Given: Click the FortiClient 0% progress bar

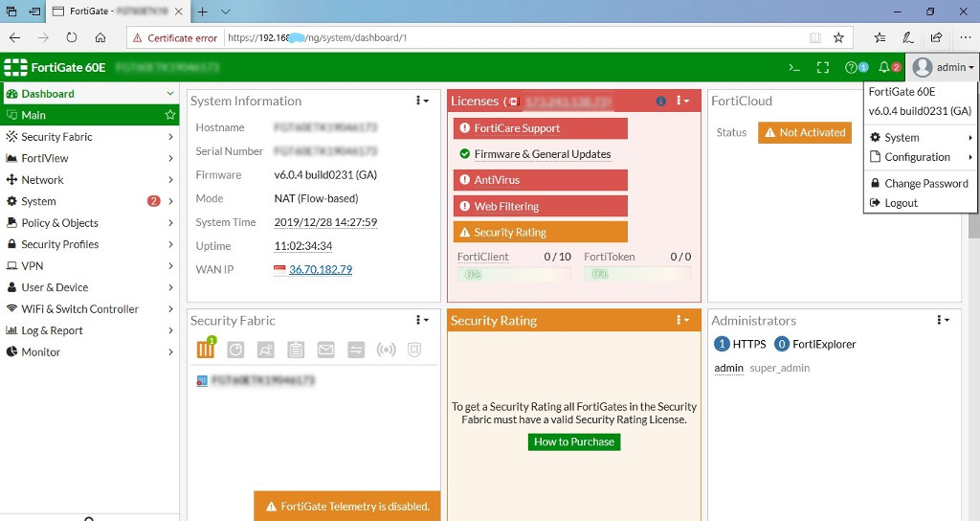Looking at the screenshot, I should [514, 274].
